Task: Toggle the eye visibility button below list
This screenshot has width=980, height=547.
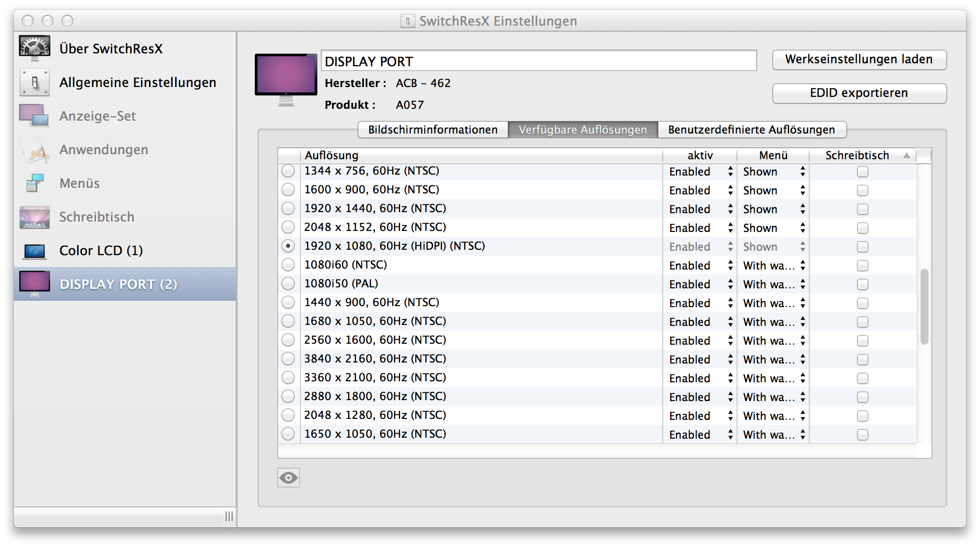Action: tap(289, 478)
